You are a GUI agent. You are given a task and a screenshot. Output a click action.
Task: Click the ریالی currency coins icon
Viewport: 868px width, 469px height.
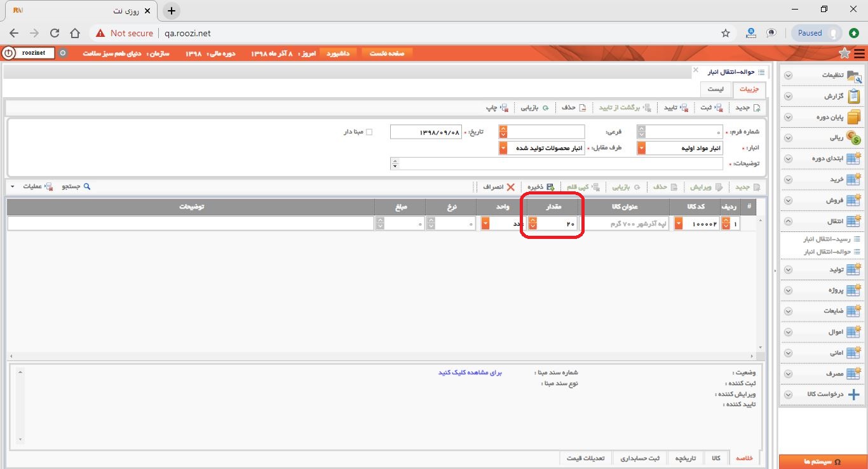click(854, 138)
